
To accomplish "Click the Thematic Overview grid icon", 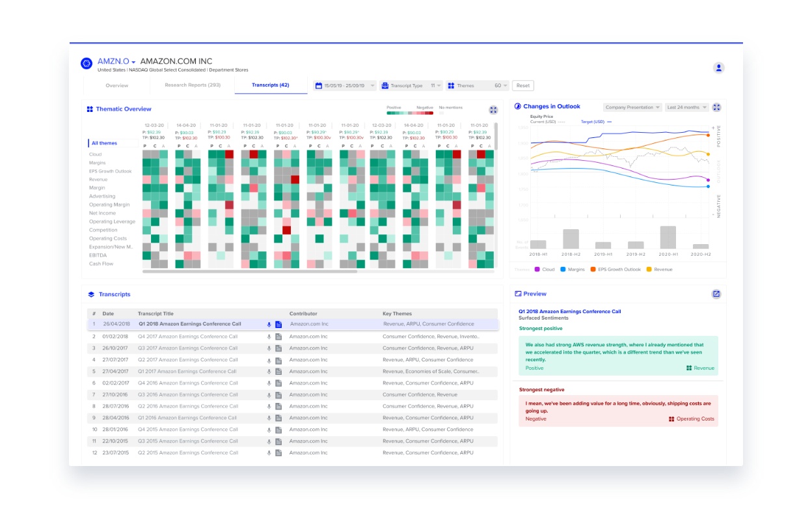I will point(90,109).
